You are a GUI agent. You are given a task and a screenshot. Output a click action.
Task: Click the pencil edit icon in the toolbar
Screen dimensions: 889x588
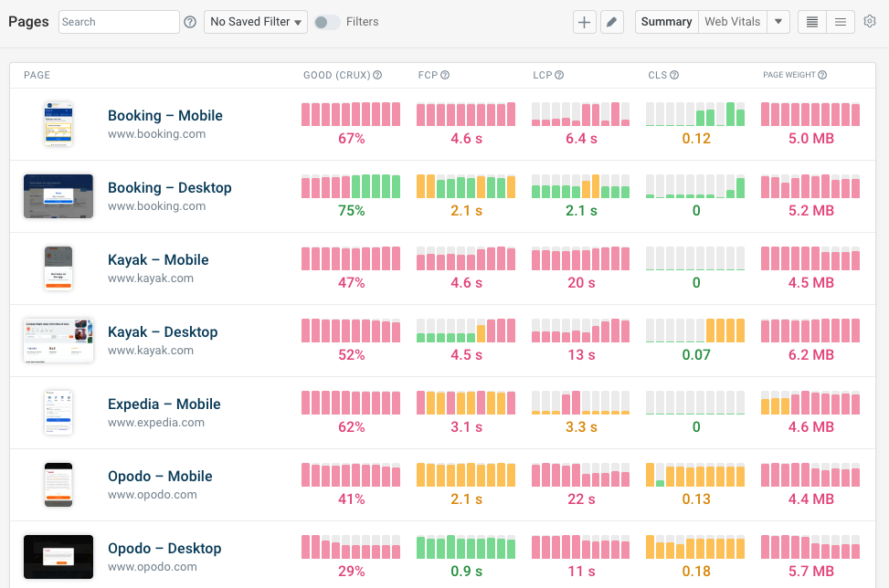(x=610, y=21)
